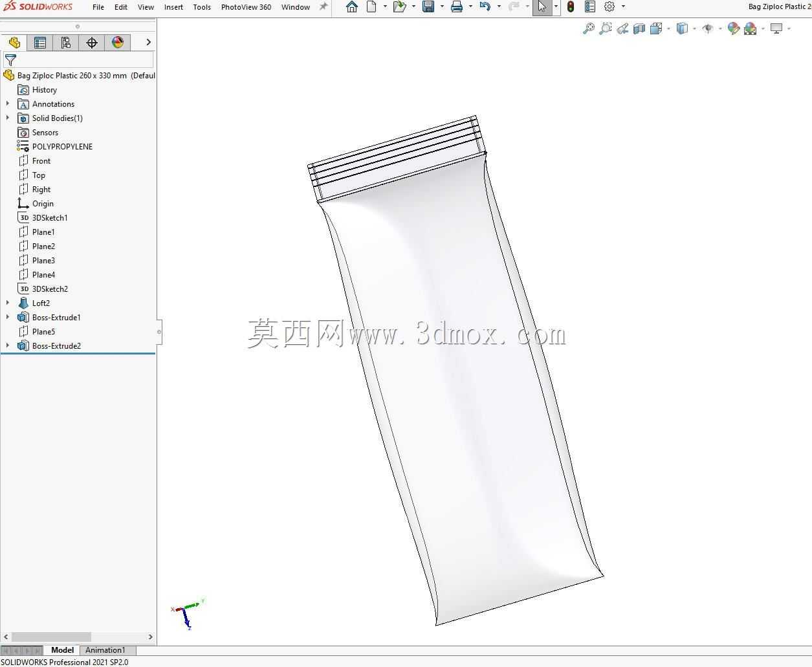812x667 pixels.
Task: Undo the last action
Action: [x=485, y=7]
